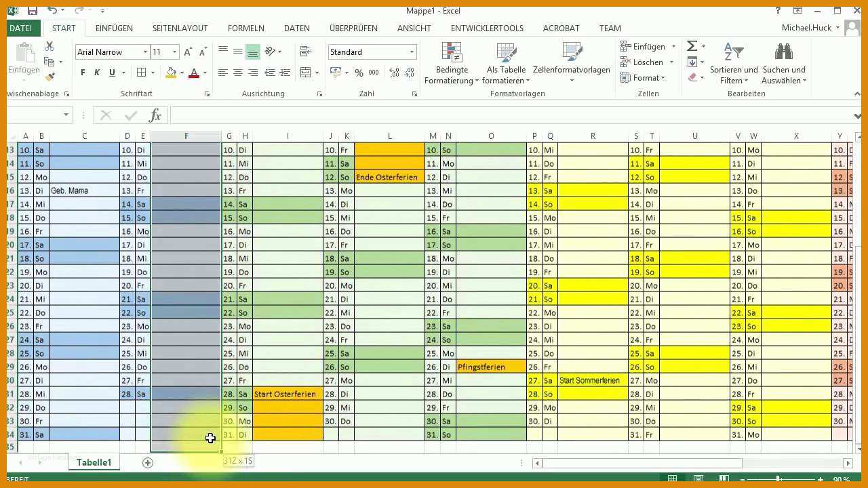Select the 'Start Osterferien' cell
This screenshot has width=868, height=488.
pos(288,394)
